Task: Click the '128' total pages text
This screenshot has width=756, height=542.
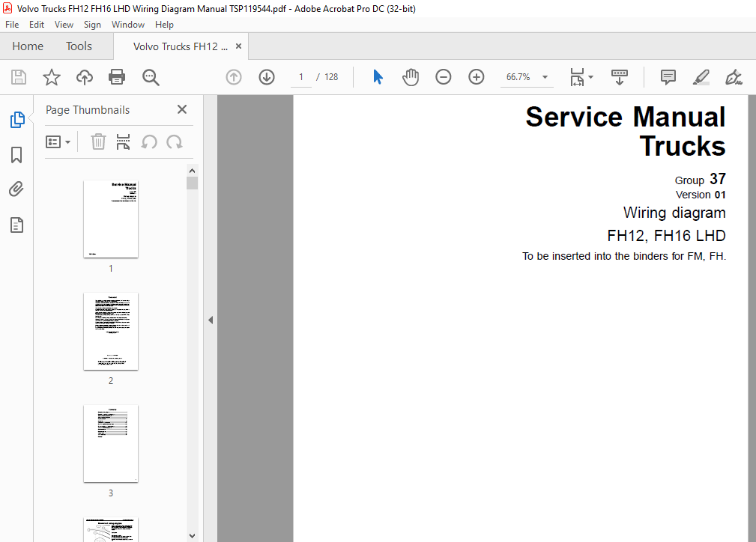Action: (331, 77)
